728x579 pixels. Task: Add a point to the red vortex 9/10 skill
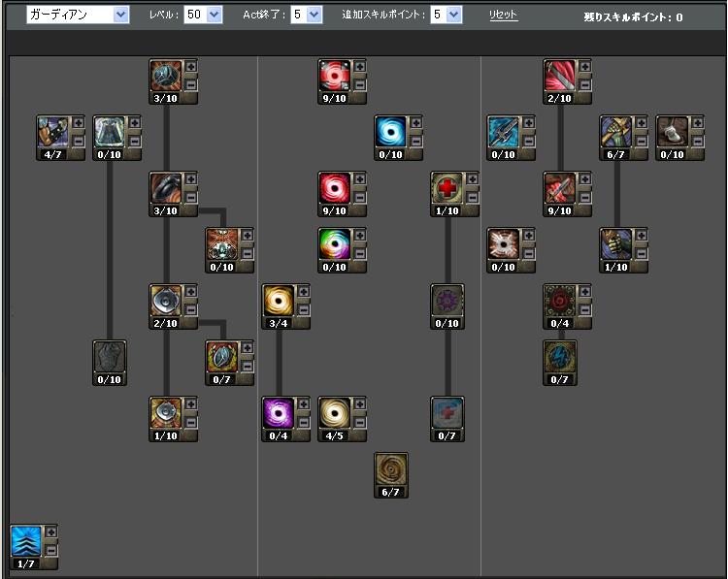360,179
